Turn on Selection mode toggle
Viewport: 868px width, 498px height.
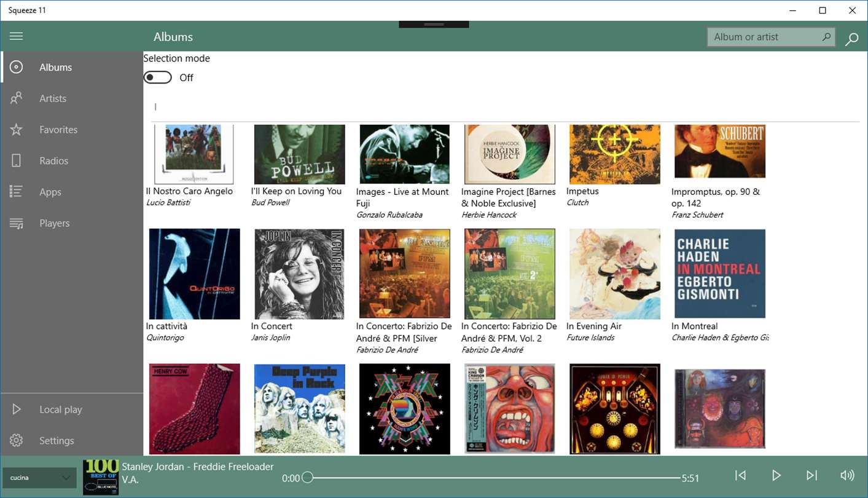pyautogui.click(x=158, y=77)
